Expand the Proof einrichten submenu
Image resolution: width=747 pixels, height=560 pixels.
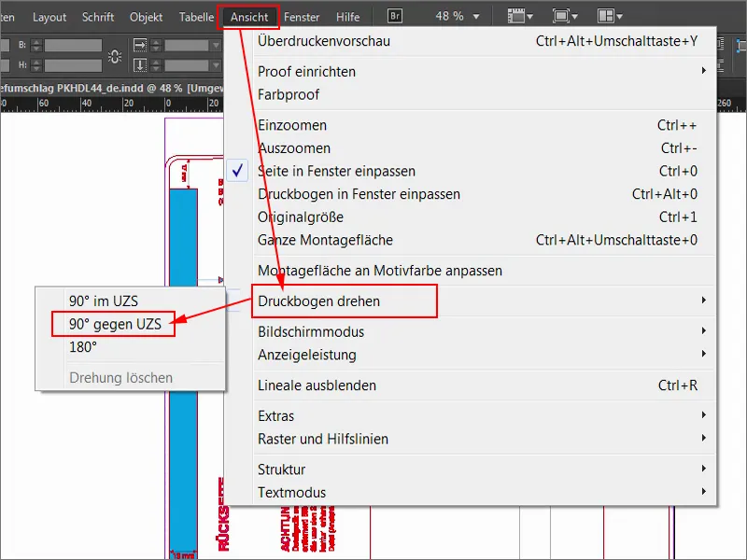[x=477, y=72]
